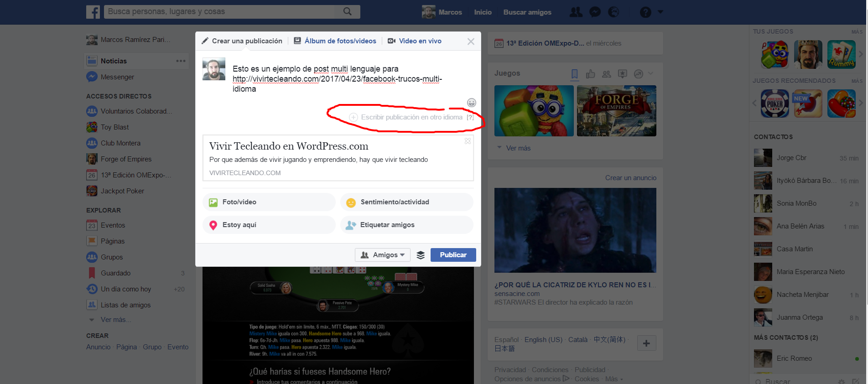Select Estoy aquí location option
The image size is (868, 384).
269,225
